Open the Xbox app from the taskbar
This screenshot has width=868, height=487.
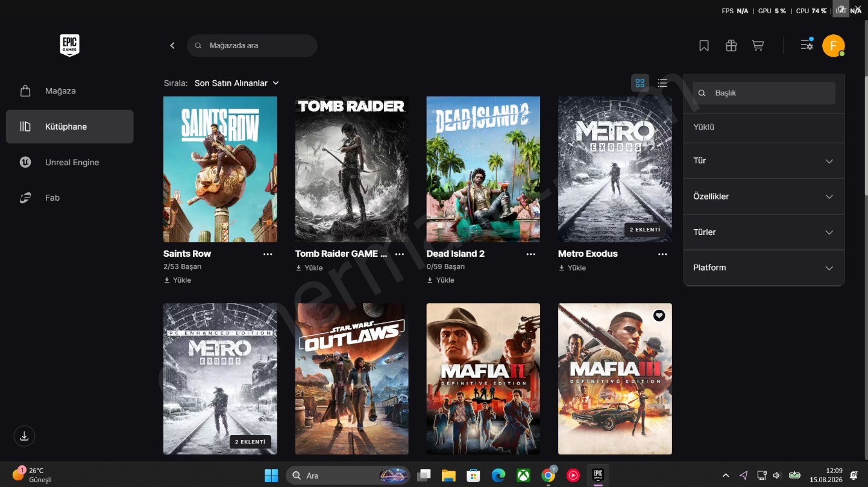(x=524, y=476)
